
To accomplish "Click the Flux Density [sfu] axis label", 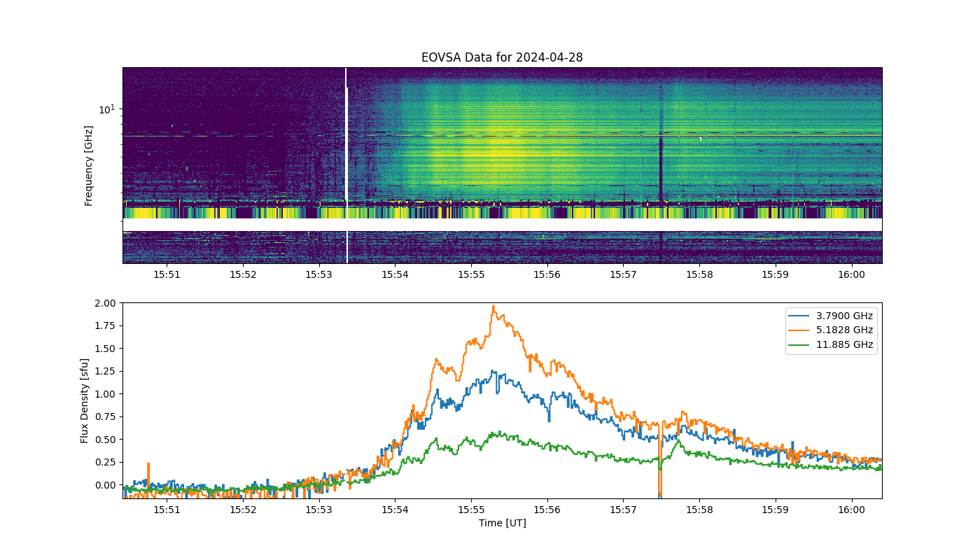I will tap(85, 401).
